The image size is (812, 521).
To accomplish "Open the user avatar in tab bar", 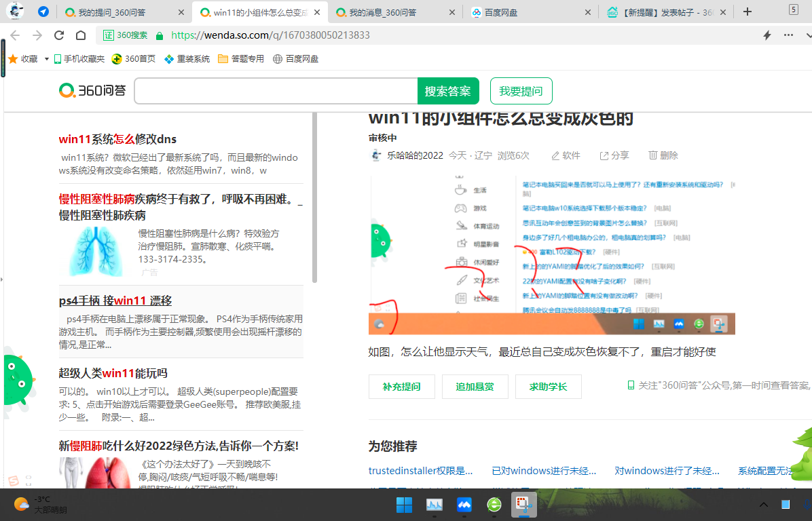I will pyautogui.click(x=15, y=11).
